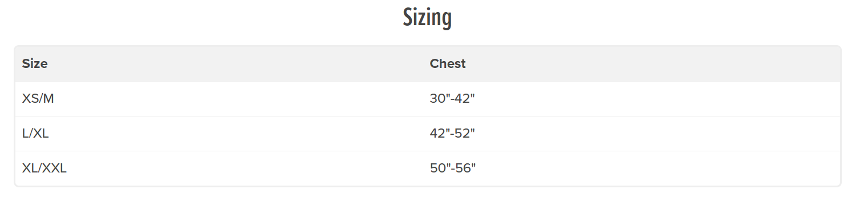This screenshot has height=213, width=868.
Task: Select the 30"-42" chest measurement
Action: click(x=452, y=99)
